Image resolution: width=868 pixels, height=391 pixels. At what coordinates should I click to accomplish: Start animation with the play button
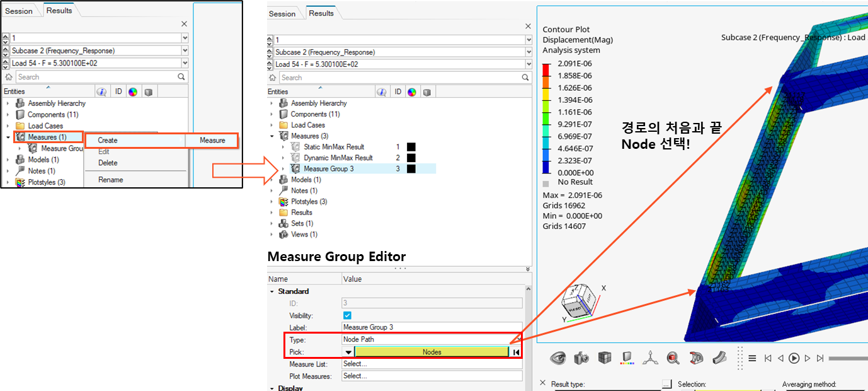794,358
